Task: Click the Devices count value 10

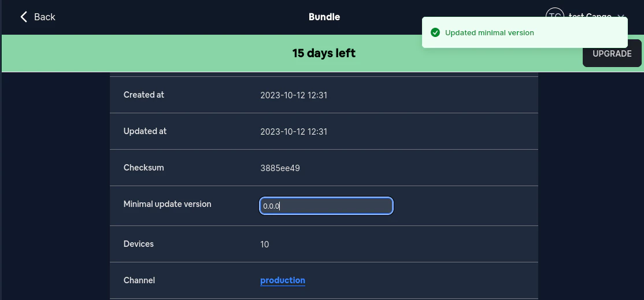Action: click(x=265, y=244)
